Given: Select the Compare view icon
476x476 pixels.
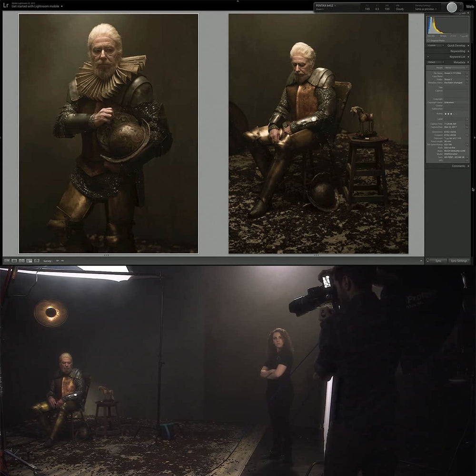Looking at the screenshot, I should click(21, 260).
